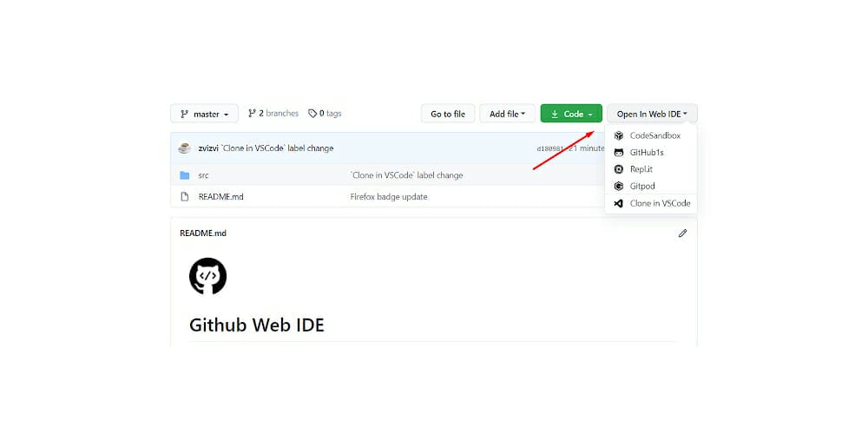Screen dimensions: 868x434
Task: Click the tag icon beside 0 tags
Action: [312, 114]
